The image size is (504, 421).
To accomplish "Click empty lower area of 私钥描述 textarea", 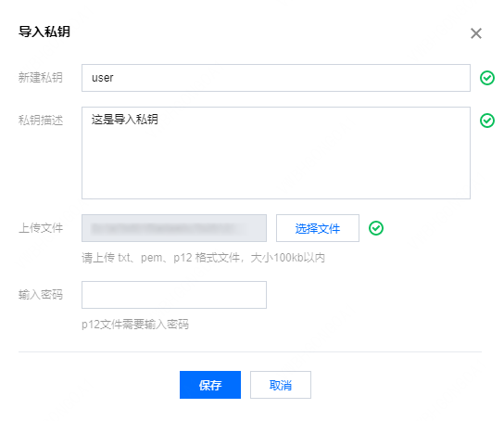I will pos(276,167).
